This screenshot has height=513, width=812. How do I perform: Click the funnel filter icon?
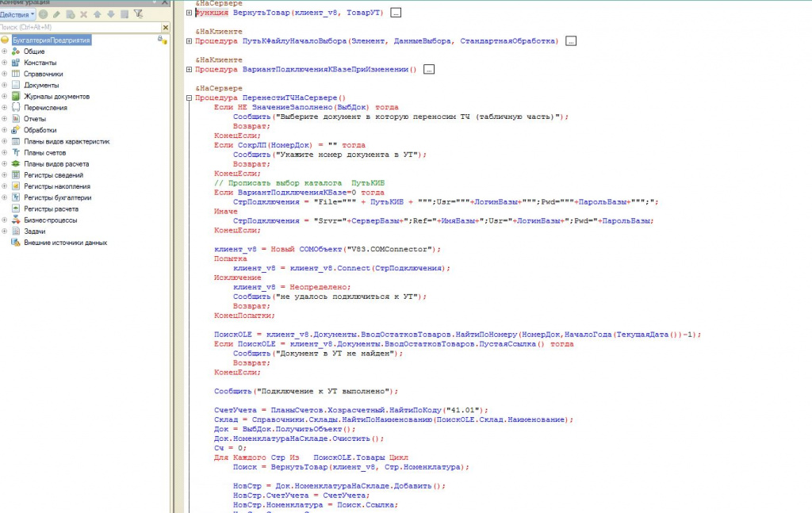click(139, 14)
